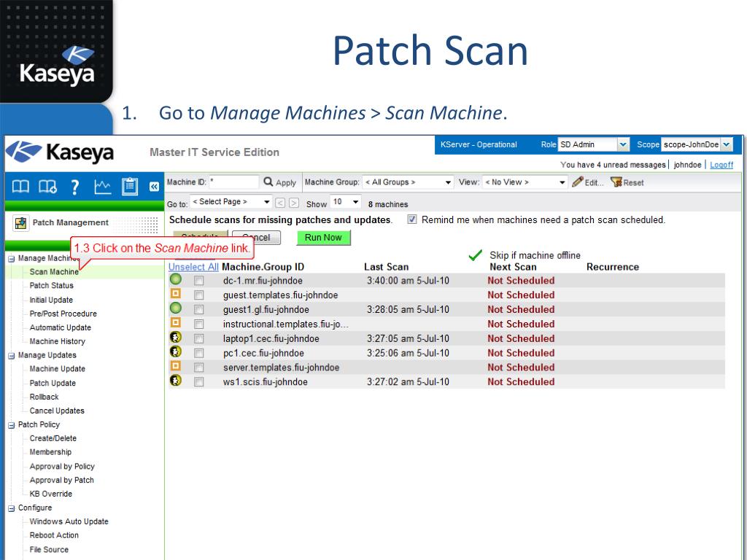Click the green status icon for guest1.gl.fiu-johndoe
The width and height of the screenshot is (747, 560).
click(176, 308)
